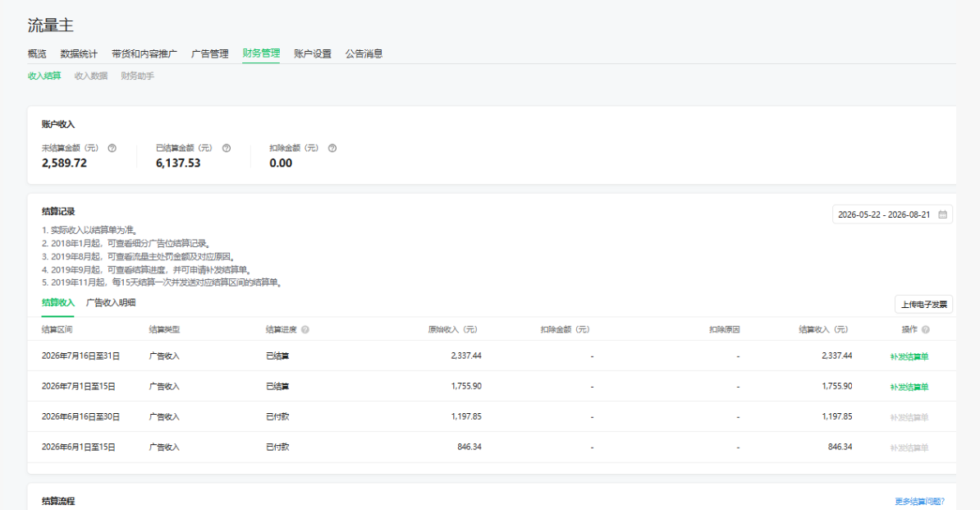980x510 pixels.
Task: Switch to 广告收入明细 tab
Action: pyautogui.click(x=111, y=302)
